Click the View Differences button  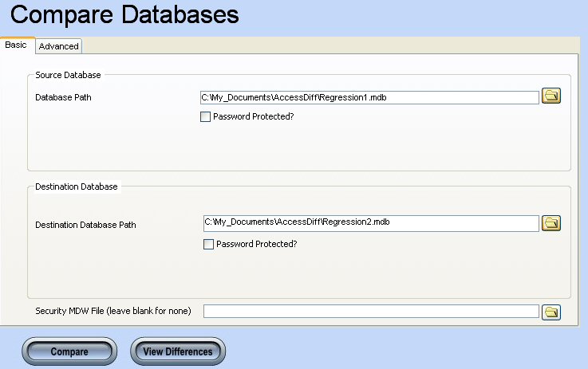pos(177,351)
